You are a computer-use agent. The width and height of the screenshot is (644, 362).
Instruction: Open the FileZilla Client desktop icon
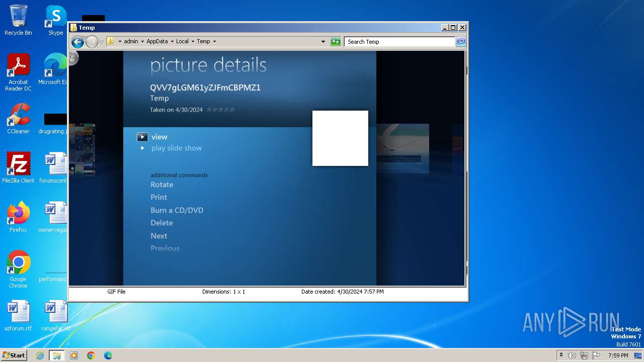click(18, 167)
